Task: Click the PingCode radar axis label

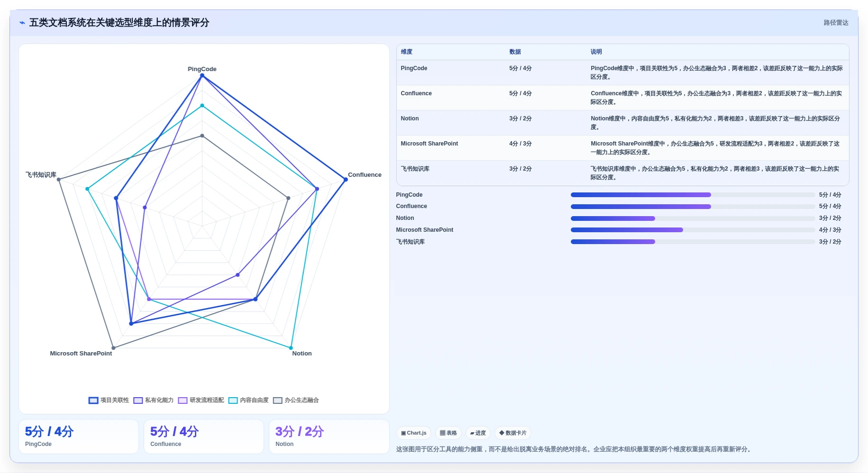Action: click(202, 69)
